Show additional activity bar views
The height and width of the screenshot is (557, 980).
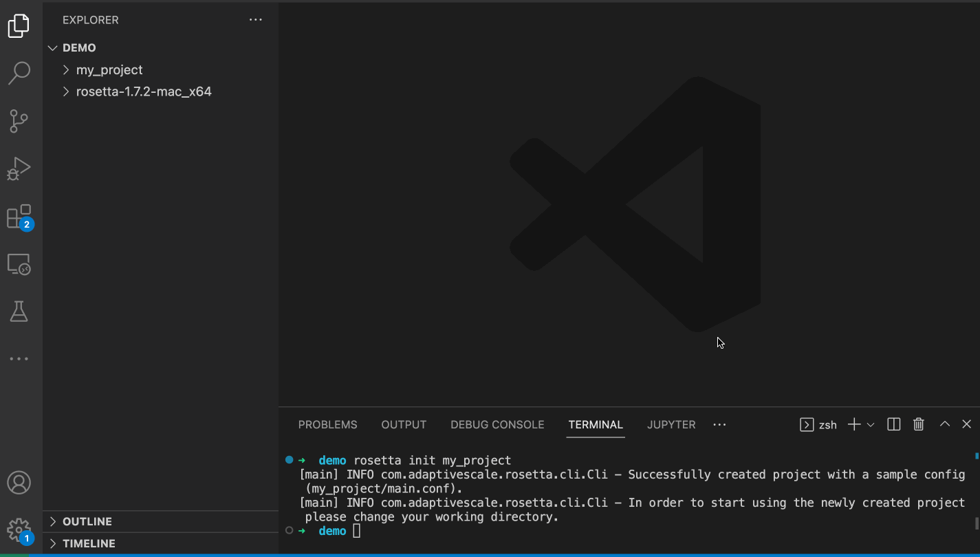pos(19,359)
